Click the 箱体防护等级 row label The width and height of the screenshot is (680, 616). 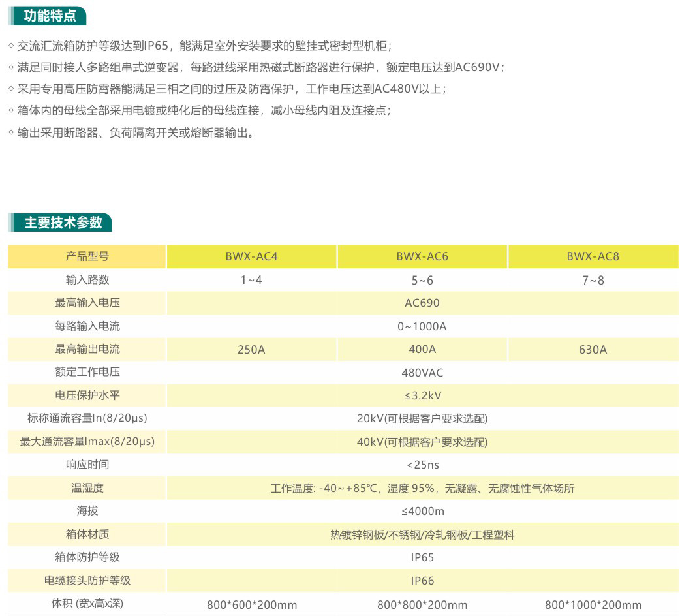pyautogui.click(x=87, y=557)
